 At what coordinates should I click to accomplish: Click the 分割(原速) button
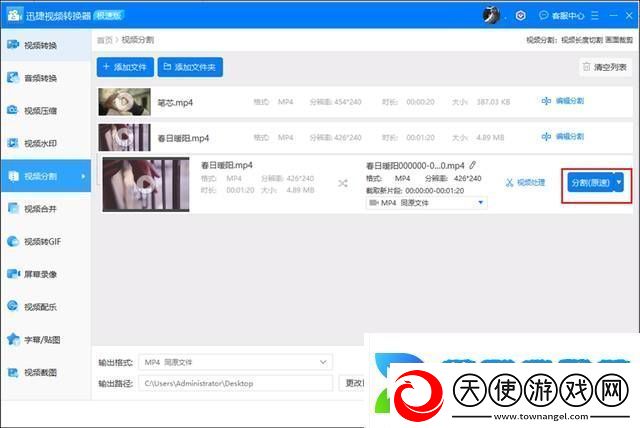[590, 182]
